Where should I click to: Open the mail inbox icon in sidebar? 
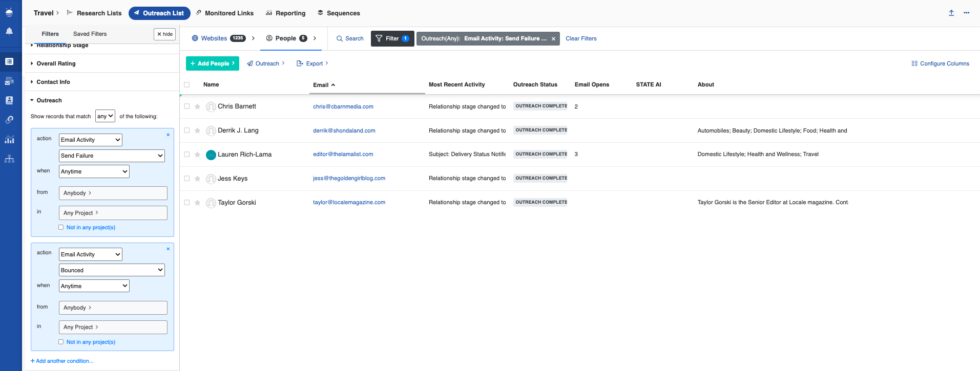[x=9, y=81]
